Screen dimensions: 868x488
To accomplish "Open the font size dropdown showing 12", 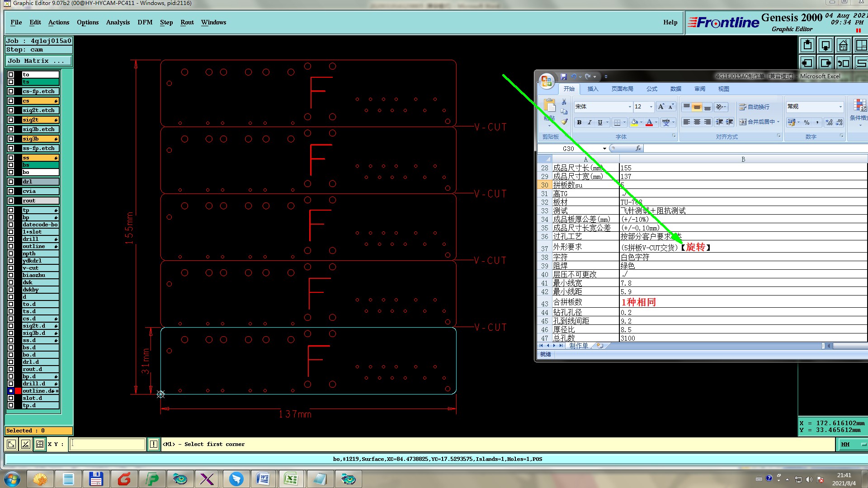I will click(651, 107).
